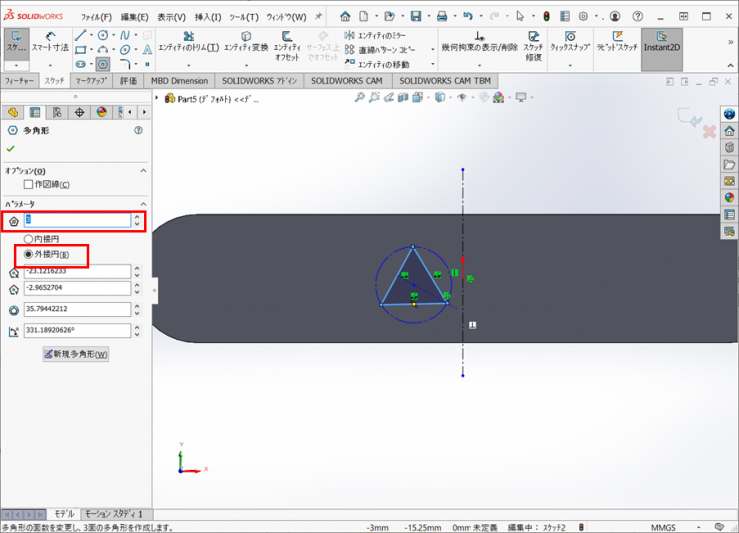Click the Save icon in the top toolbar

click(416, 17)
